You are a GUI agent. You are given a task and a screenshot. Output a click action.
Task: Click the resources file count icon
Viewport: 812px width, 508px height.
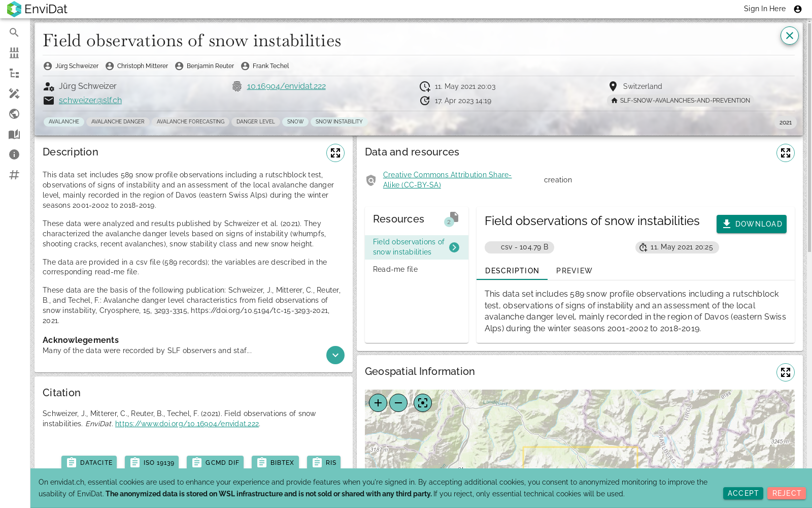[452, 219]
